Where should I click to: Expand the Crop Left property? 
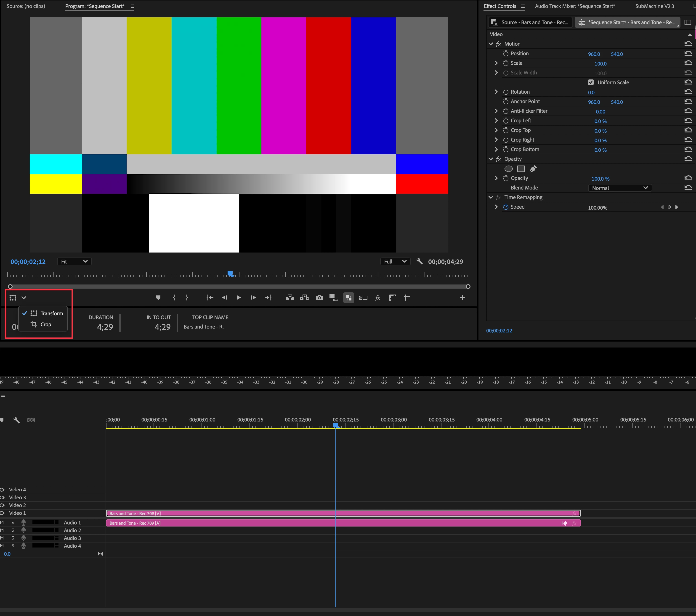pos(496,121)
